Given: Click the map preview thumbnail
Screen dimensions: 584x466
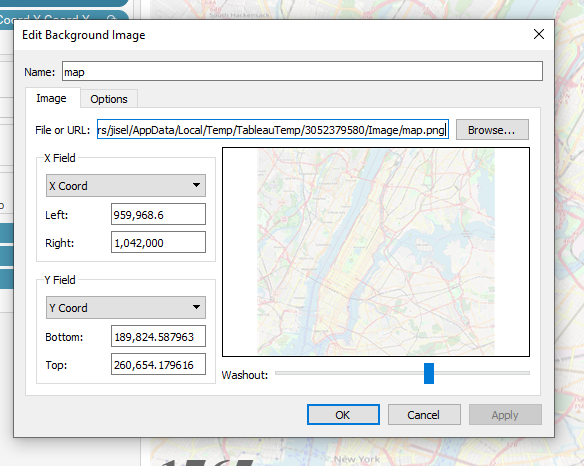Looking at the screenshot, I should (x=376, y=252).
